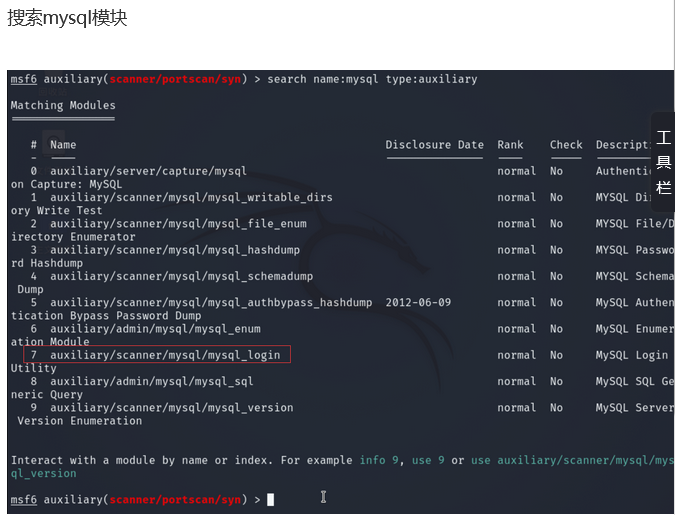Click the Rank column header
675x515 pixels.
510,145
